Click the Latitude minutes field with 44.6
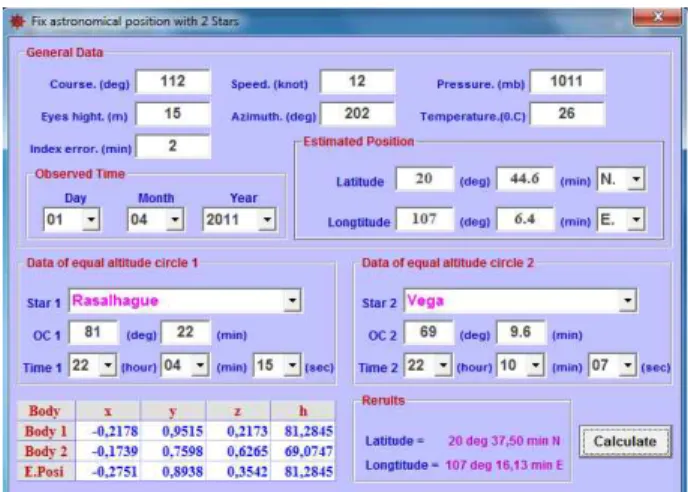Screen dimensions: 688x492 pos(525,179)
